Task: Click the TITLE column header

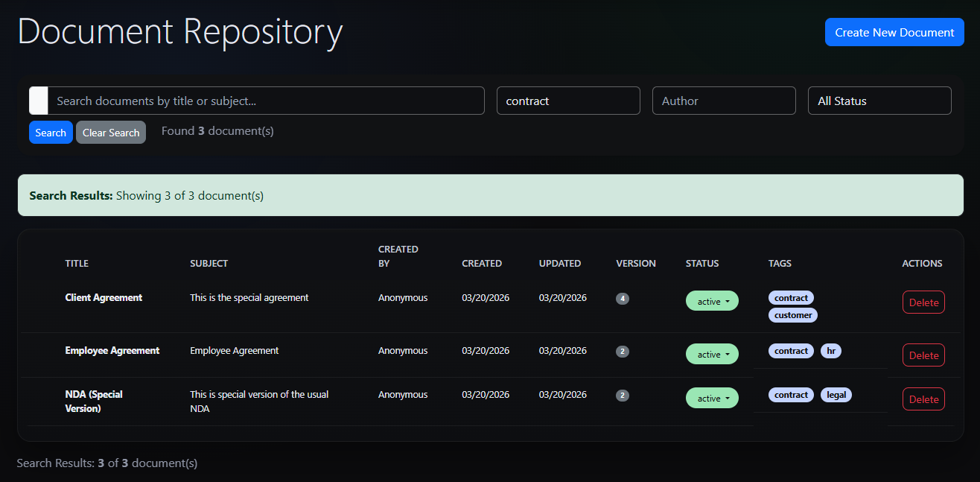Action: coord(77,263)
